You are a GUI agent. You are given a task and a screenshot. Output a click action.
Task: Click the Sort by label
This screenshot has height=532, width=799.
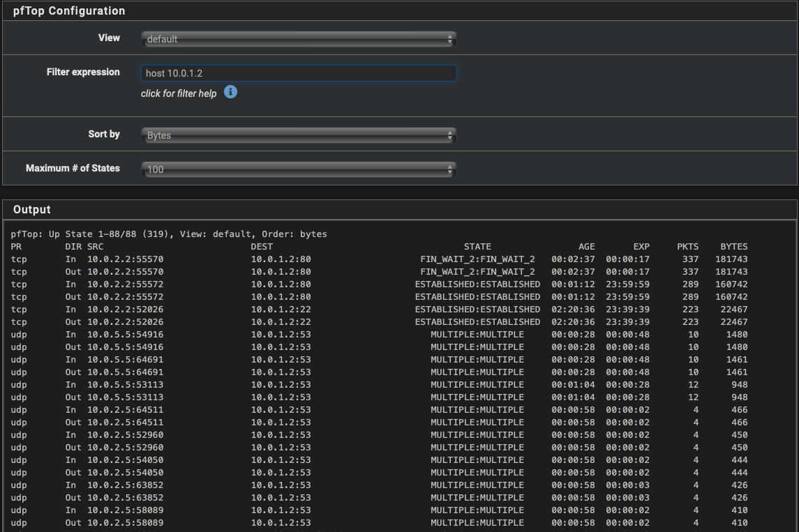[104, 134]
